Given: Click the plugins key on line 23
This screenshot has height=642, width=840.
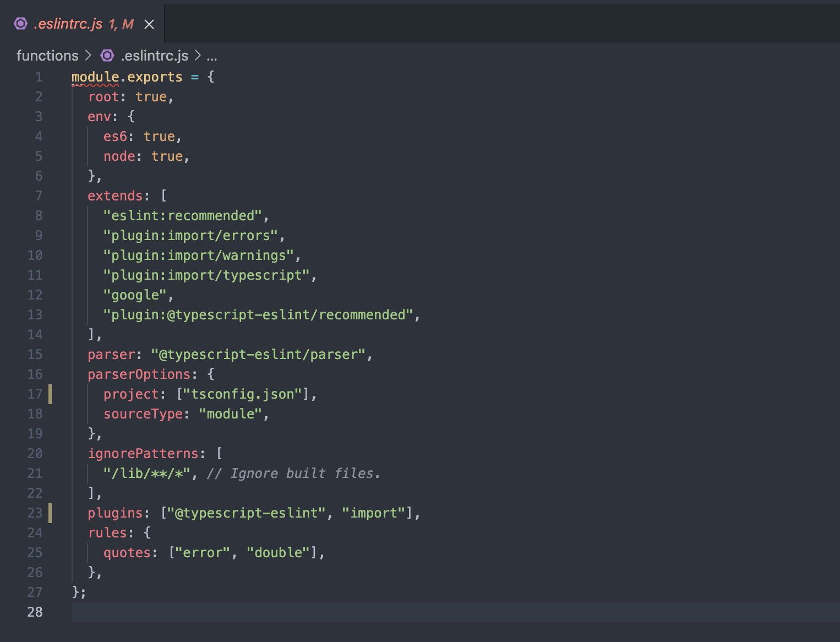Looking at the screenshot, I should pyautogui.click(x=115, y=513).
